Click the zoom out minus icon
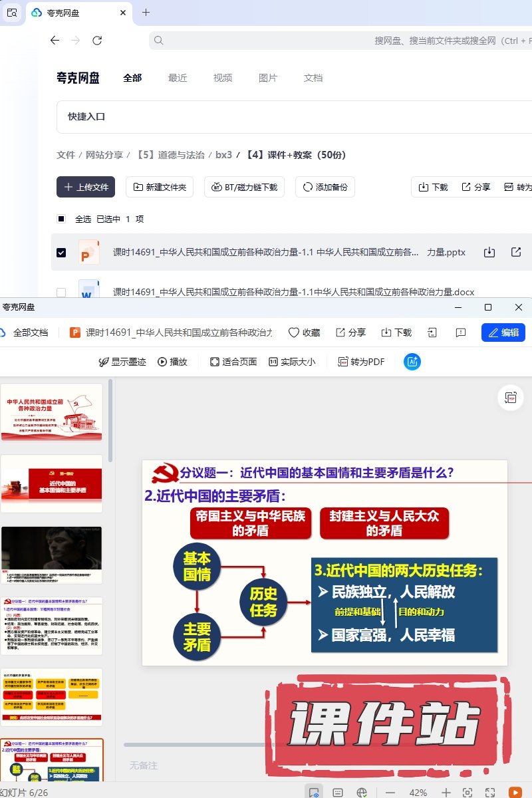Screen dimensions: 532x798 click(390, 792)
